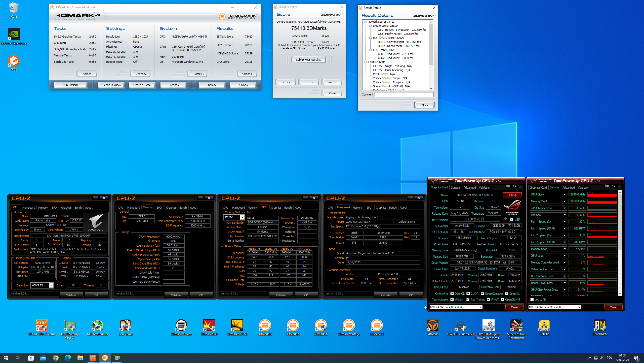Toggle OpenCL checkbox in GPU-Z
The height and width of the screenshot is (363, 644).
pyautogui.click(x=452, y=294)
